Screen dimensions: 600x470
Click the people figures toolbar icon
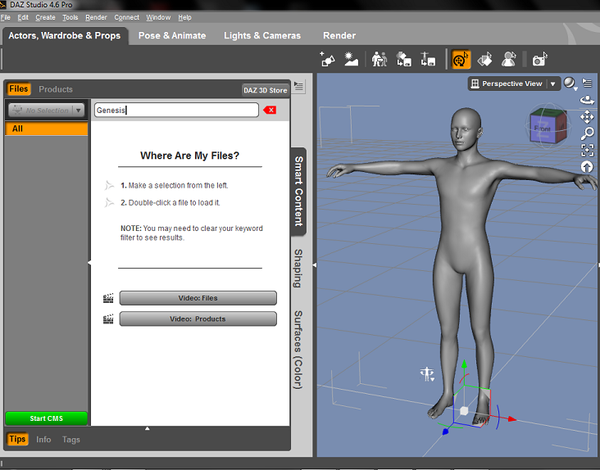tap(379, 59)
